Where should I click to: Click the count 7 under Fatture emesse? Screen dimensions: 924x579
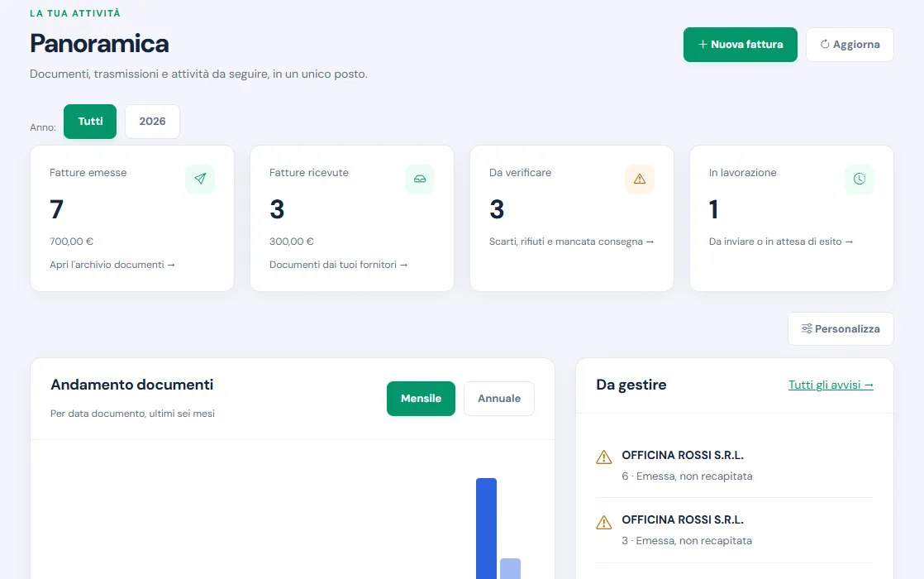tap(56, 209)
